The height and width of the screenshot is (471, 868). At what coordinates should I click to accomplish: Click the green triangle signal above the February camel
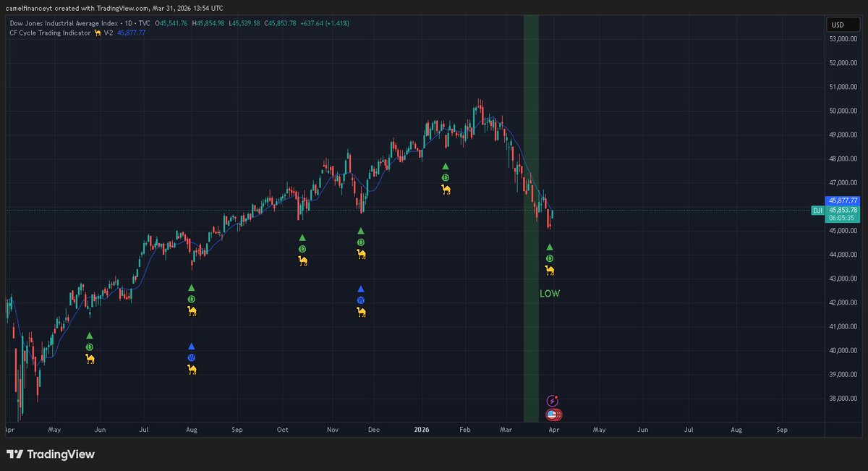[x=445, y=165]
